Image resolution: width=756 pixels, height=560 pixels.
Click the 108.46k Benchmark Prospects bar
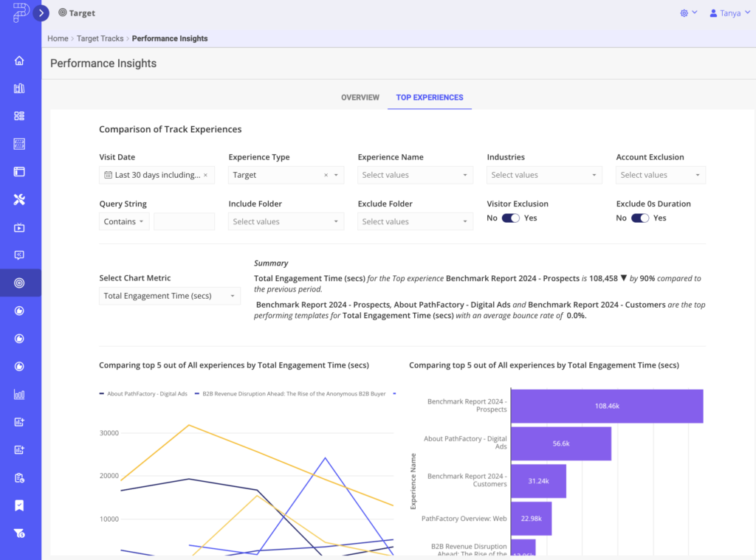tap(607, 407)
